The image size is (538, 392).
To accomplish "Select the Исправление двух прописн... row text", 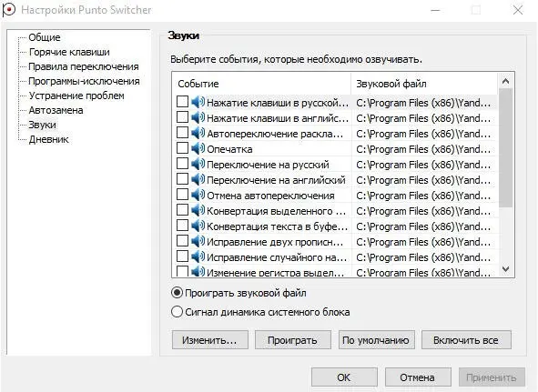I will [x=275, y=242].
